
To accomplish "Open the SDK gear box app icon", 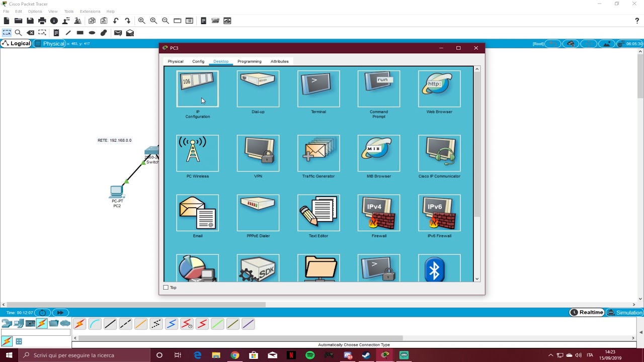I will 258,268.
